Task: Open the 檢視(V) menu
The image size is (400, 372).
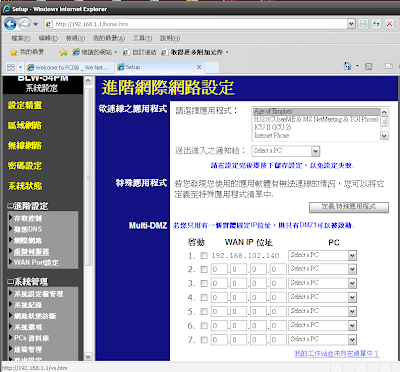Action: (x=75, y=38)
